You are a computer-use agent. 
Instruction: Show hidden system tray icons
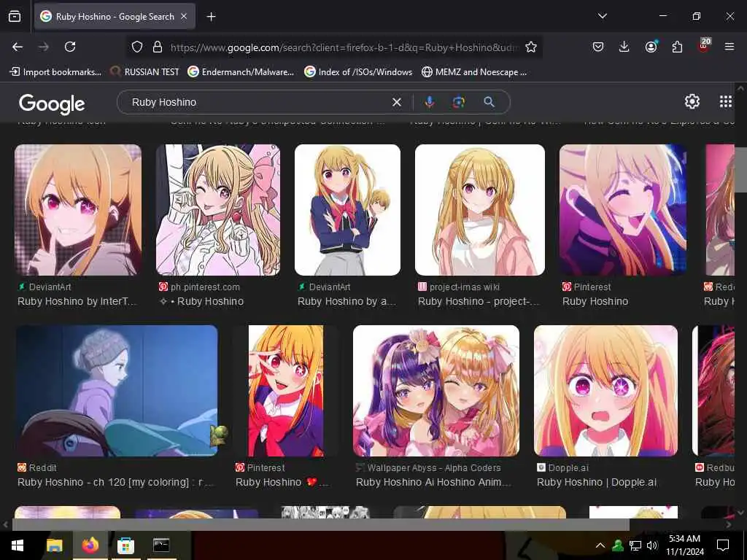click(600, 545)
